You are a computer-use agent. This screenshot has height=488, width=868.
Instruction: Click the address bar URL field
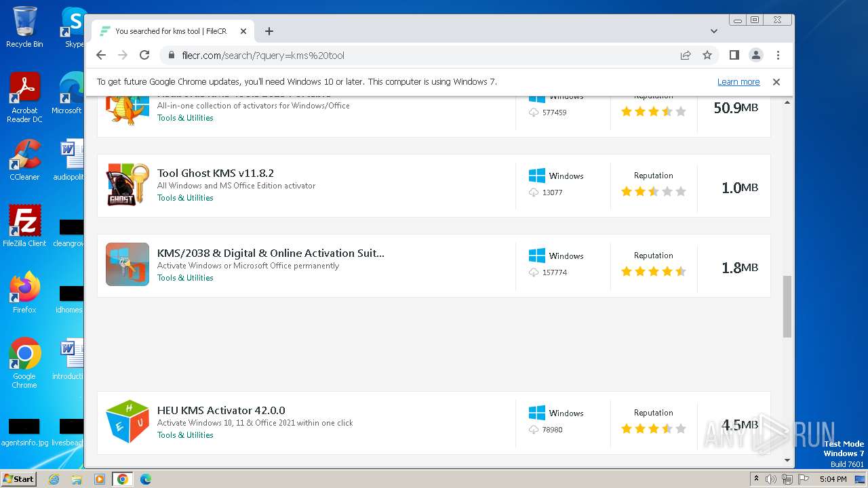pos(420,55)
